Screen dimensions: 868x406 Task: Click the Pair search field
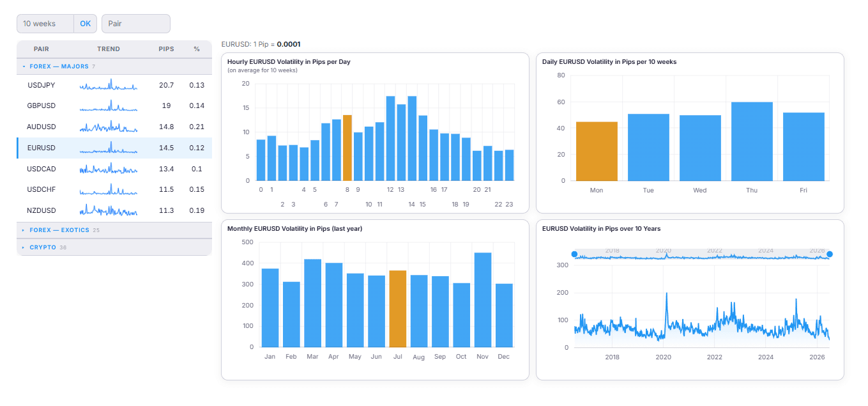(x=136, y=24)
